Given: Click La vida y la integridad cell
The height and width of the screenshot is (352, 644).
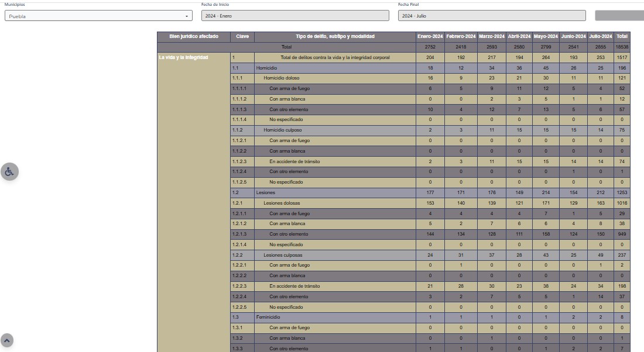Looking at the screenshot, I should (x=184, y=57).
